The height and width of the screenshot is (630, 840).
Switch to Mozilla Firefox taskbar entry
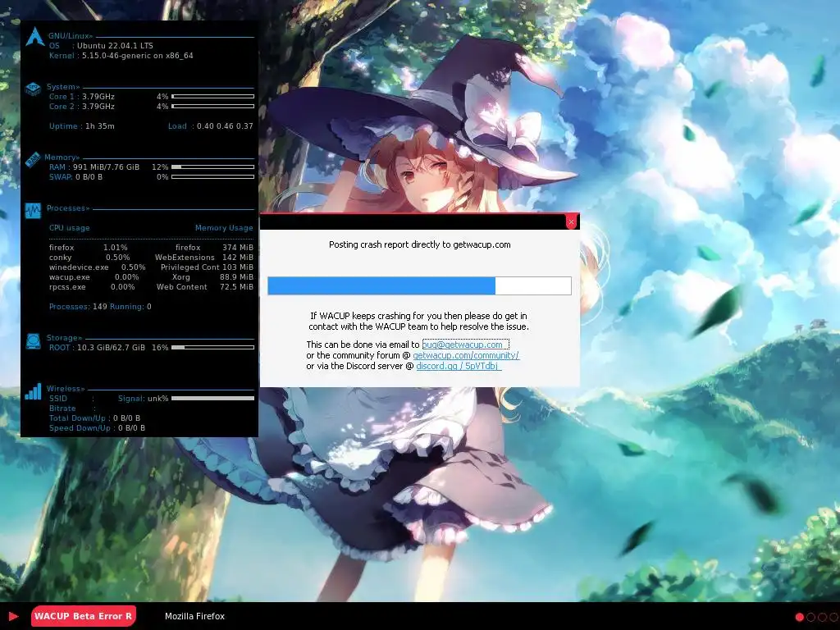pos(194,616)
